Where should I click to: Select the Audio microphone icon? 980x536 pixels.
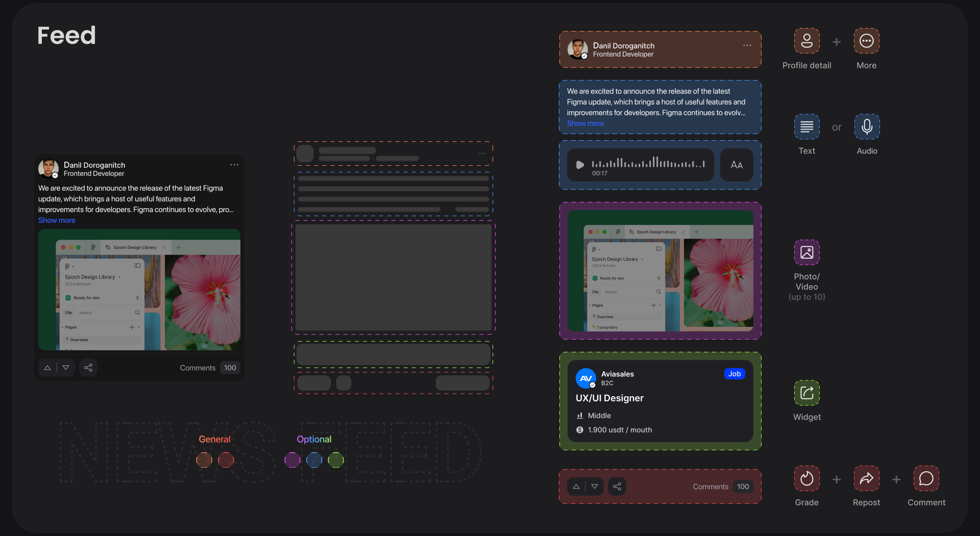point(867,126)
